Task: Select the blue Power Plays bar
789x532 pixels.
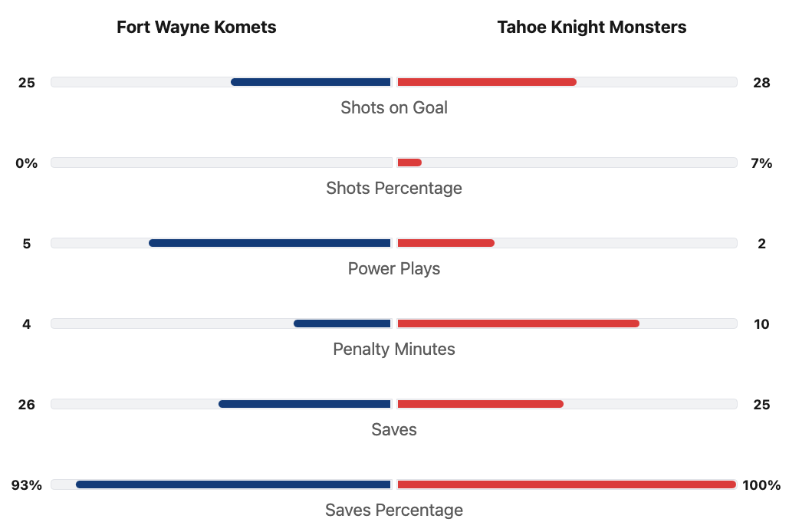Action: tap(270, 243)
